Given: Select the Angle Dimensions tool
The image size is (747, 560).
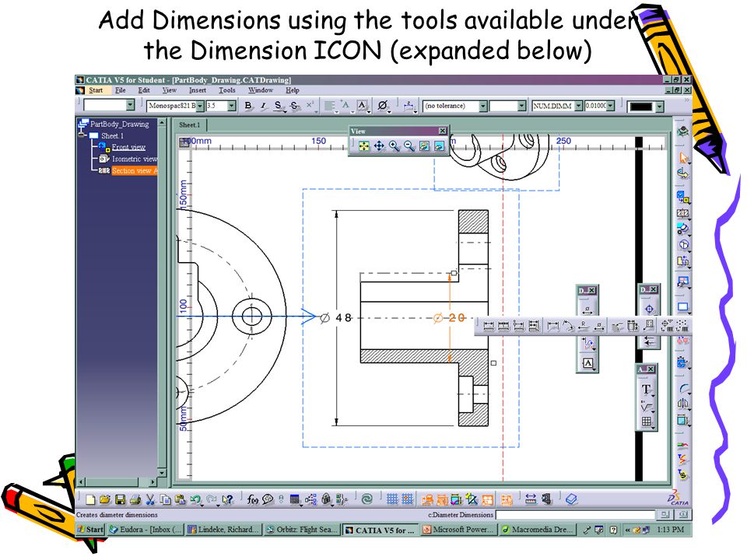Looking at the screenshot, I should (568, 326).
